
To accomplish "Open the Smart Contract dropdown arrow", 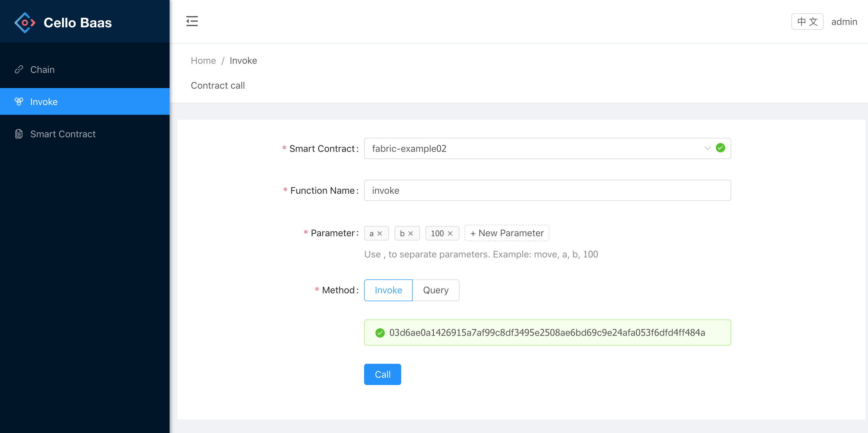I will (708, 148).
